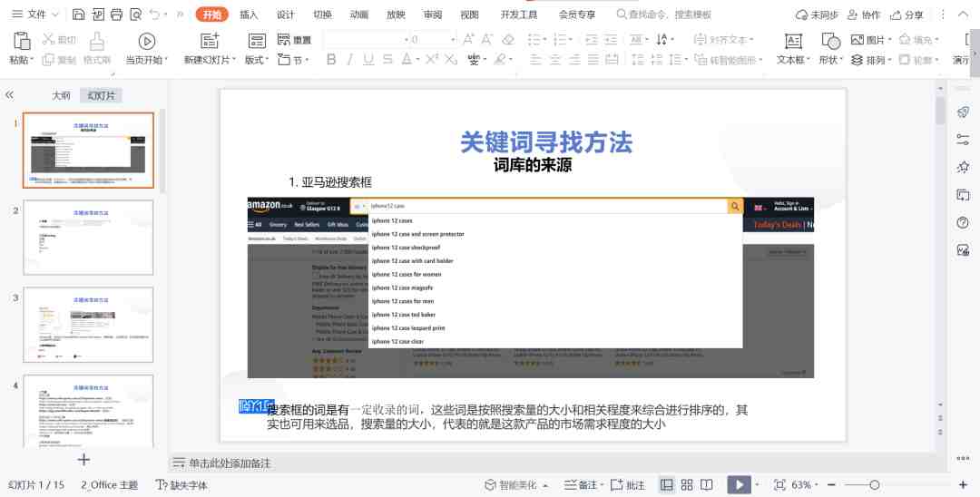The height and width of the screenshot is (497, 980).
Task: Toggle Strikethrough formatting
Action: (387, 59)
